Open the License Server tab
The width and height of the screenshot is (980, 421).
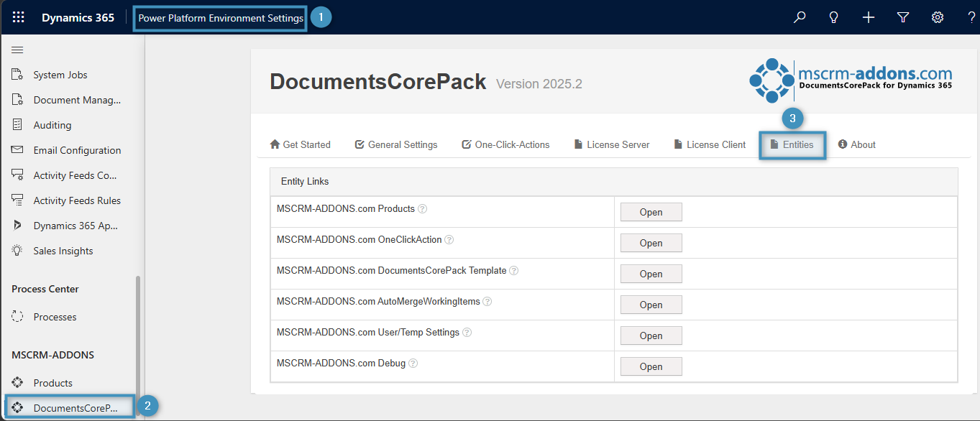pyautogui.click(x=612, y=144)
